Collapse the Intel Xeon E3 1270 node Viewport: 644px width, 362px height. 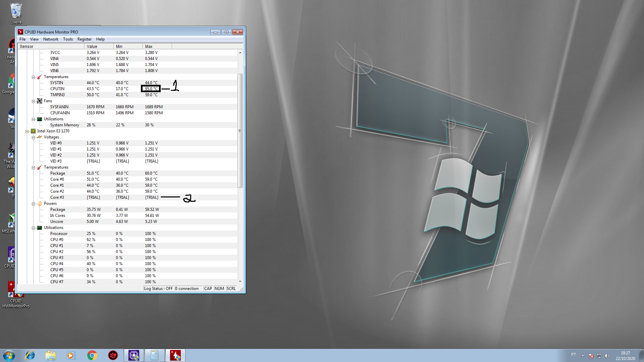[x=27, y=131]
